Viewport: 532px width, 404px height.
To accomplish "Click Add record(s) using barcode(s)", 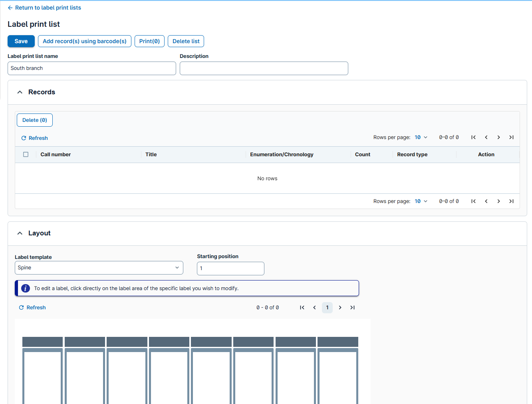I will 85,42.
